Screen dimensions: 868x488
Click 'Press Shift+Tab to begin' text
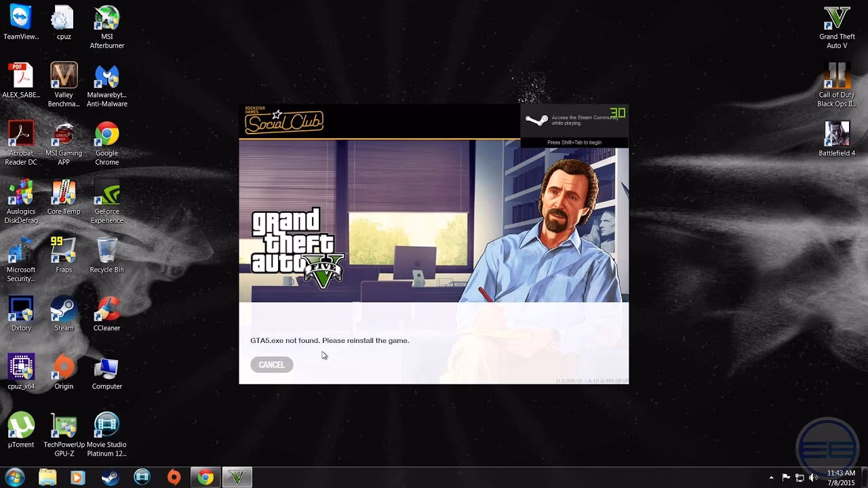pyautogui.click(x=574, y=142)
